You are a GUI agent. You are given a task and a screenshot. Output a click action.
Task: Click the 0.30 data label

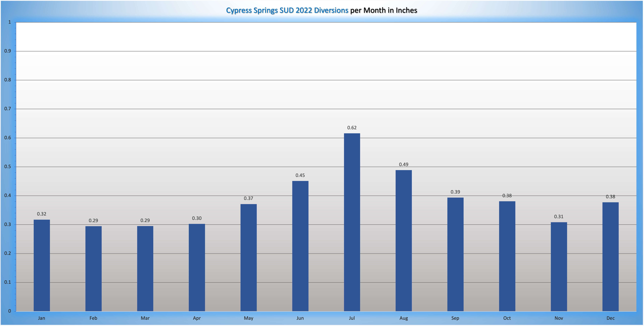point(197,218)
